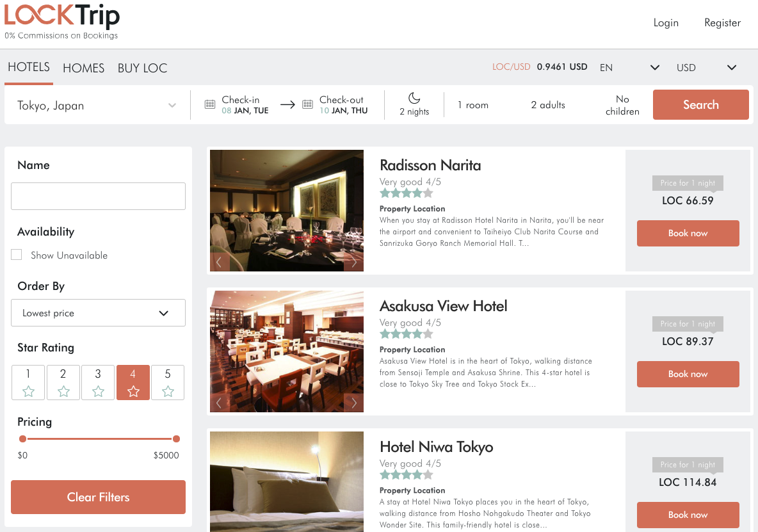This screenshot has height=532, width=758.
Task: Open the EN language dropdown
Action: [x=629, y=68]
